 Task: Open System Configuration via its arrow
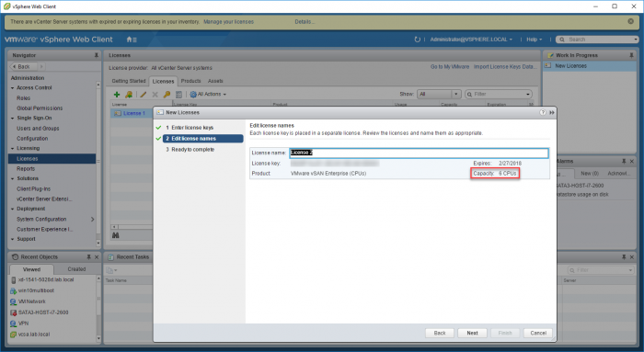92,219
